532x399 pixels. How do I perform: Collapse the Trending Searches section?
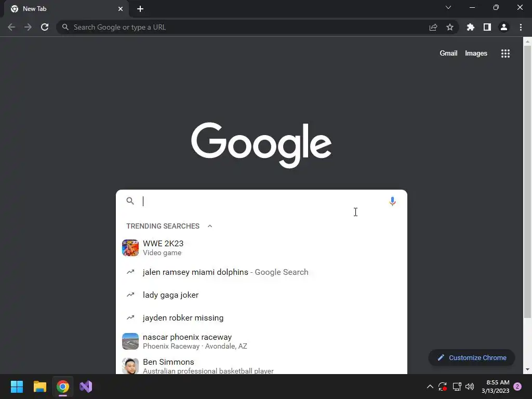[210, 226]
